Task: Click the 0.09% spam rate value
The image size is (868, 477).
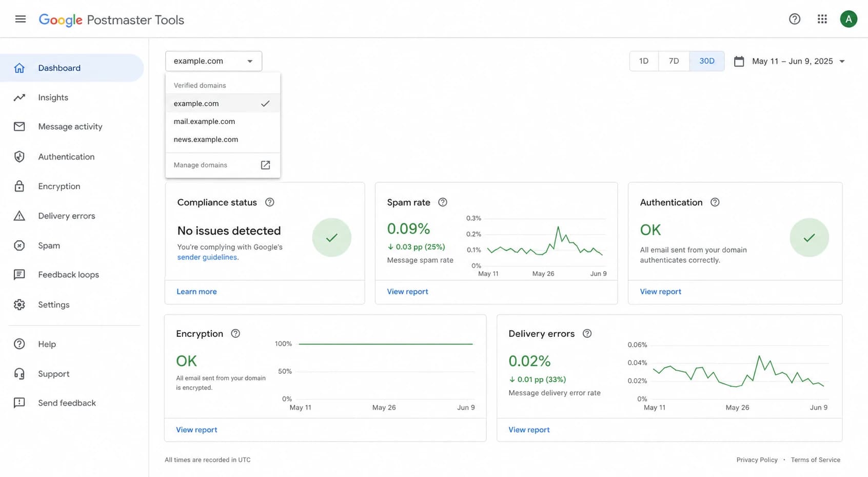Action: (x=408, y=228)
